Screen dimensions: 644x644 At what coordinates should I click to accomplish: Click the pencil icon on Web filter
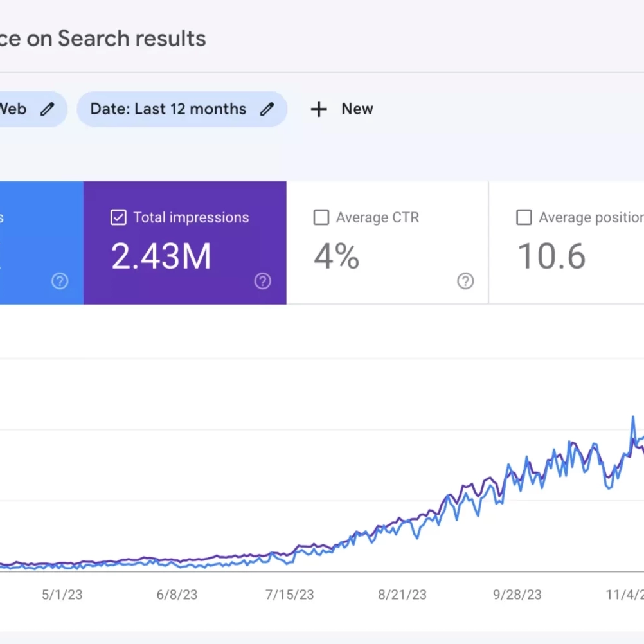click(x=47, y=109)
